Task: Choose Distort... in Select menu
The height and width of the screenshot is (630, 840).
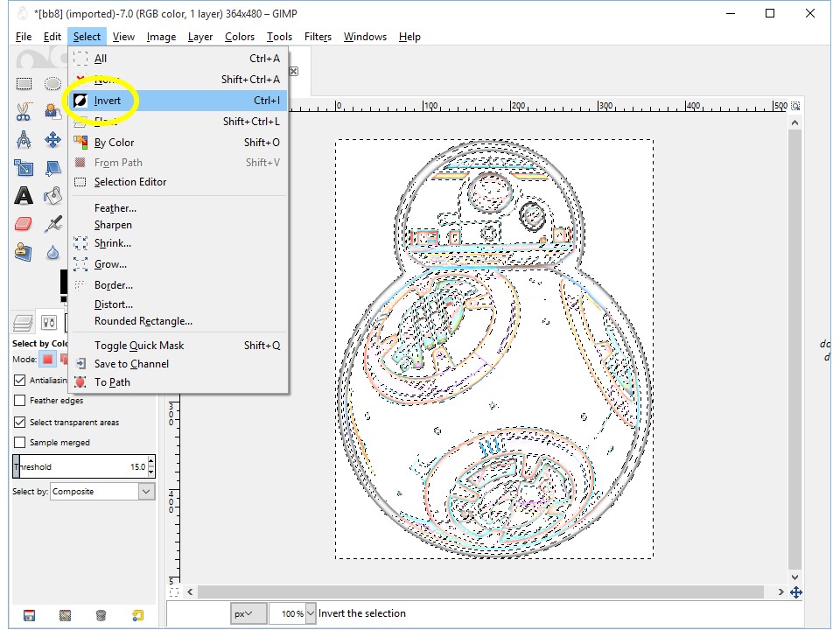Action: (178, 304)
